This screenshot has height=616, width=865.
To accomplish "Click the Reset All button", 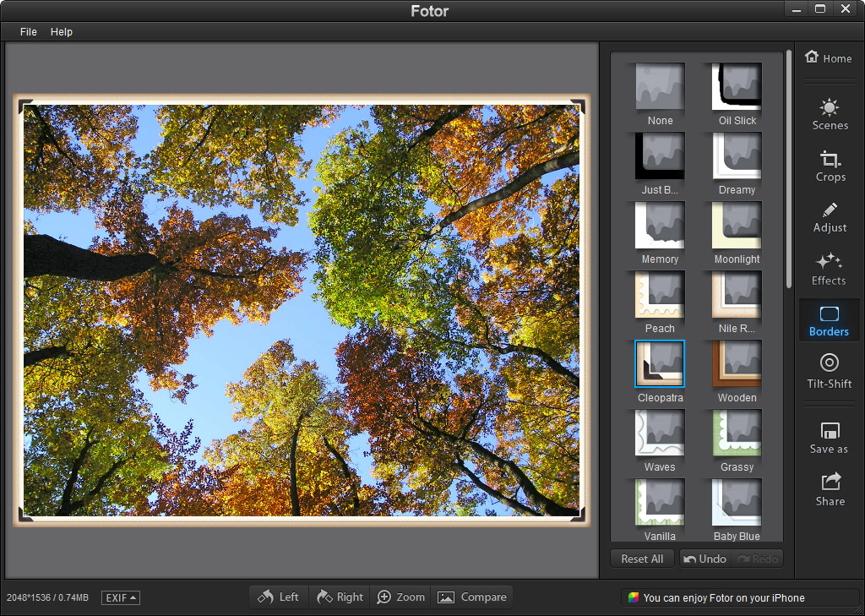I will coord(642,559).
